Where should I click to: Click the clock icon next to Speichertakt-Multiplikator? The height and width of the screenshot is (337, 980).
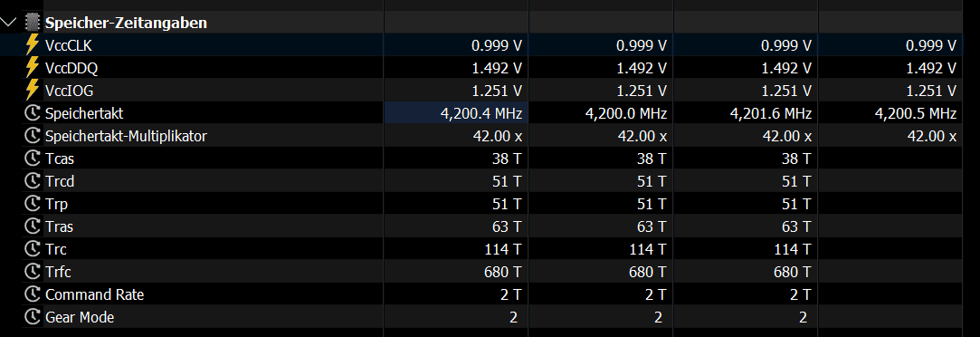tap(32, 136)
